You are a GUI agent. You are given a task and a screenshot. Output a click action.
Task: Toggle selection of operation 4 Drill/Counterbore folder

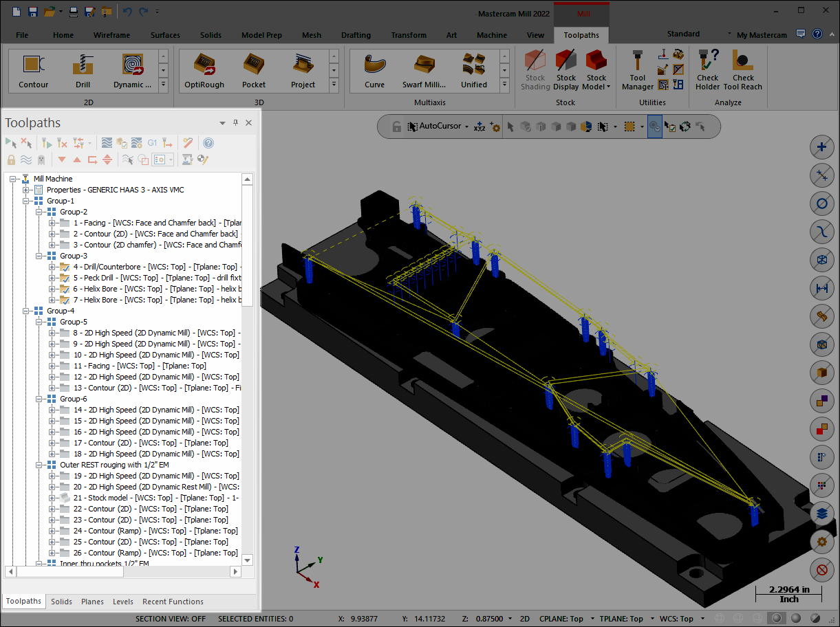click(65, 267)
